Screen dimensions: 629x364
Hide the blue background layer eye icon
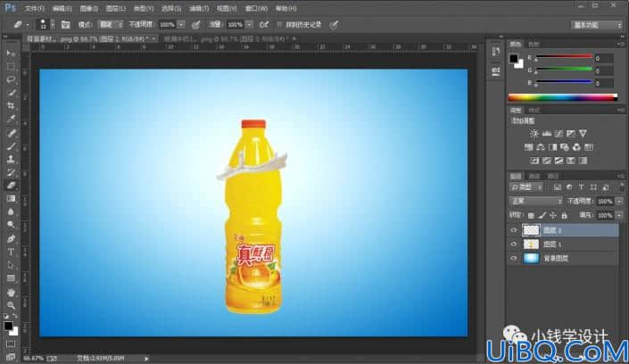pyautogui.click(x=514, y=259)
